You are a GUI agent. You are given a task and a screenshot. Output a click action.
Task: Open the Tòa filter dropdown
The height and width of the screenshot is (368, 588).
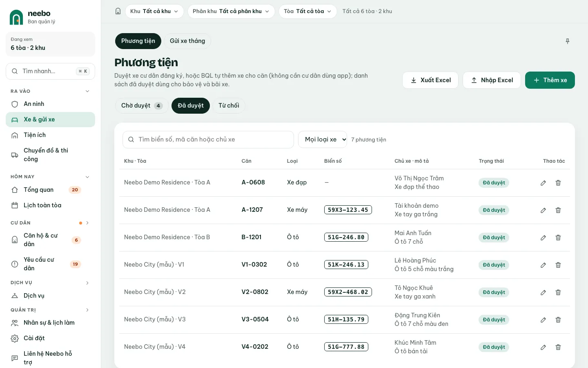308,11
